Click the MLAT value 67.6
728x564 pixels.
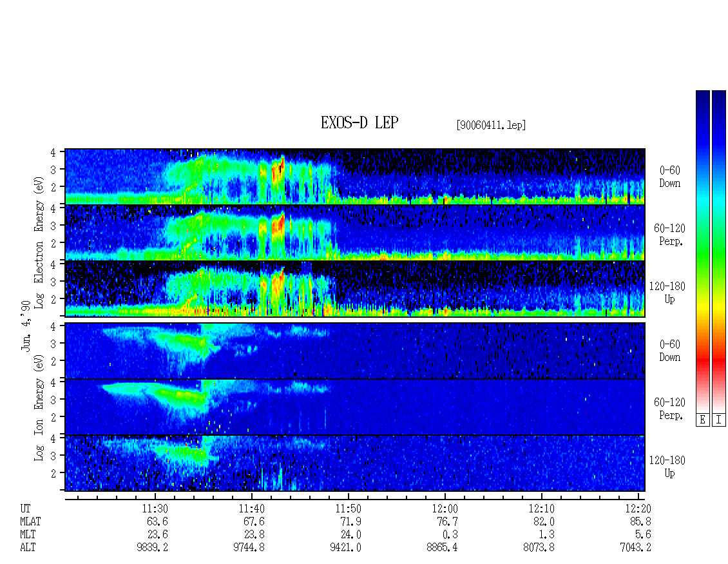click(x=254, y=521)
